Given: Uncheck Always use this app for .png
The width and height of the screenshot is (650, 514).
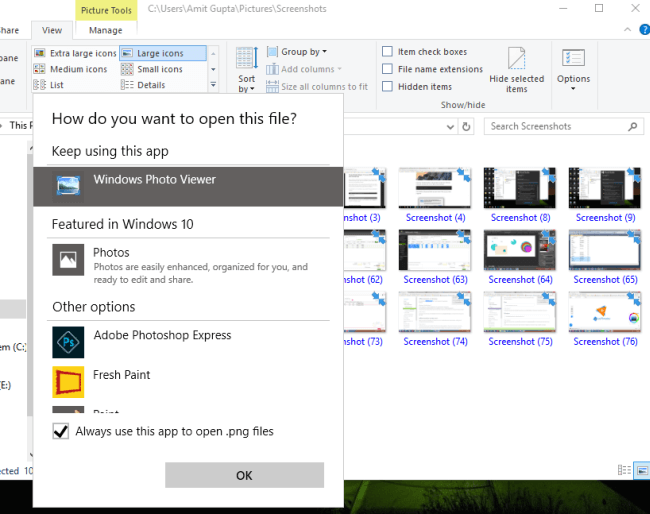Looking at the screenshot, I should click(x=61, y=431).
